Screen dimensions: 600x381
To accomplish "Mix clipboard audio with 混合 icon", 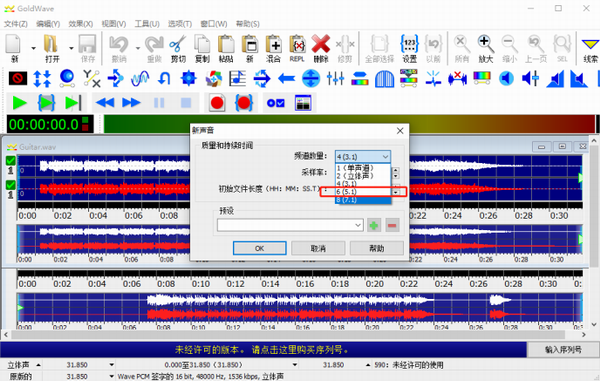I will tap(274, 48).
